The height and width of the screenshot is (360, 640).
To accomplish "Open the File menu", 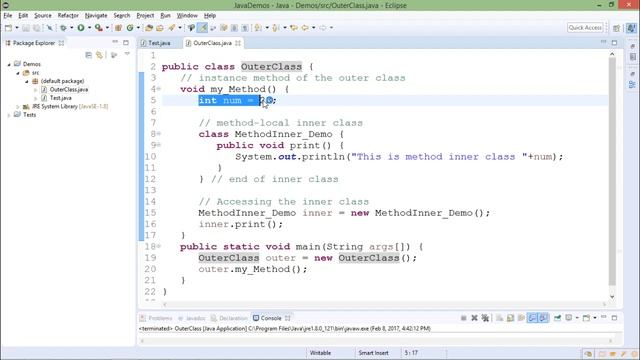I will coord(8,16).
